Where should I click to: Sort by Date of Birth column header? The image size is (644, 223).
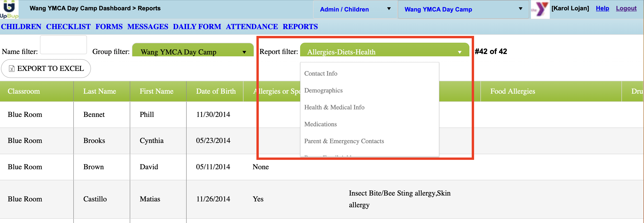tap(215, 91)
